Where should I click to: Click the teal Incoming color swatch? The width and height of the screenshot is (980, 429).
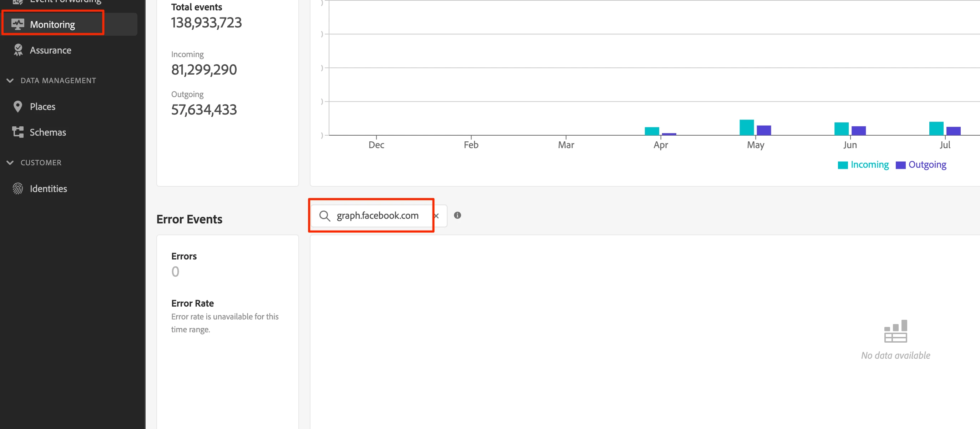click(x=843, y=165)
